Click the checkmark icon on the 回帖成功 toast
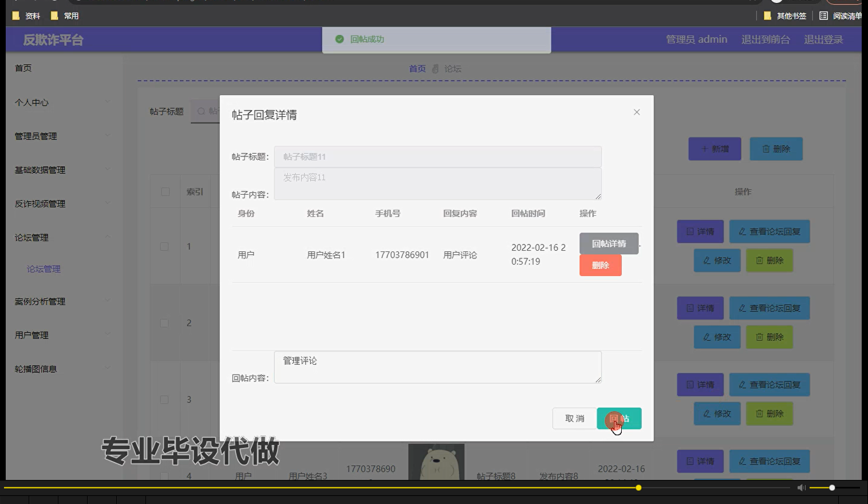Screen dimensions: 868x504 340,40
